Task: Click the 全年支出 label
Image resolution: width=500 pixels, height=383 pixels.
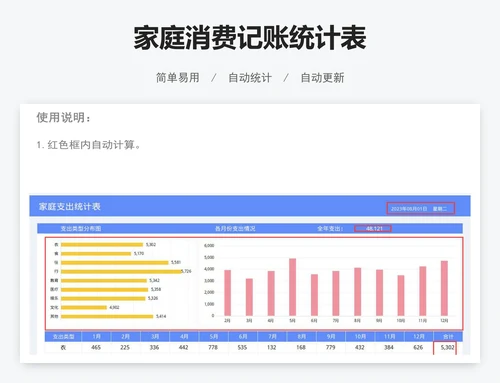Action: (x=330, y=229)
